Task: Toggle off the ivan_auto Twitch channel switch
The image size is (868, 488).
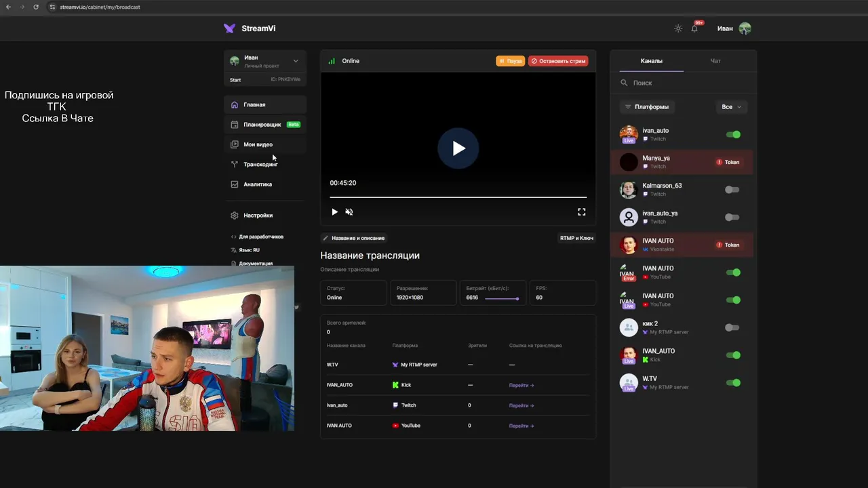Action: coord(733,134)
